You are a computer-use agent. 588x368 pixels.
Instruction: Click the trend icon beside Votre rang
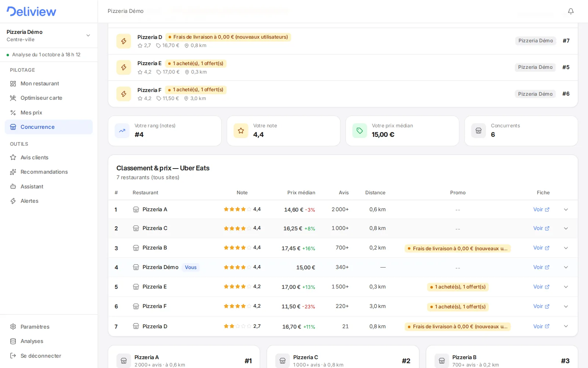click(x=122, y=131)
